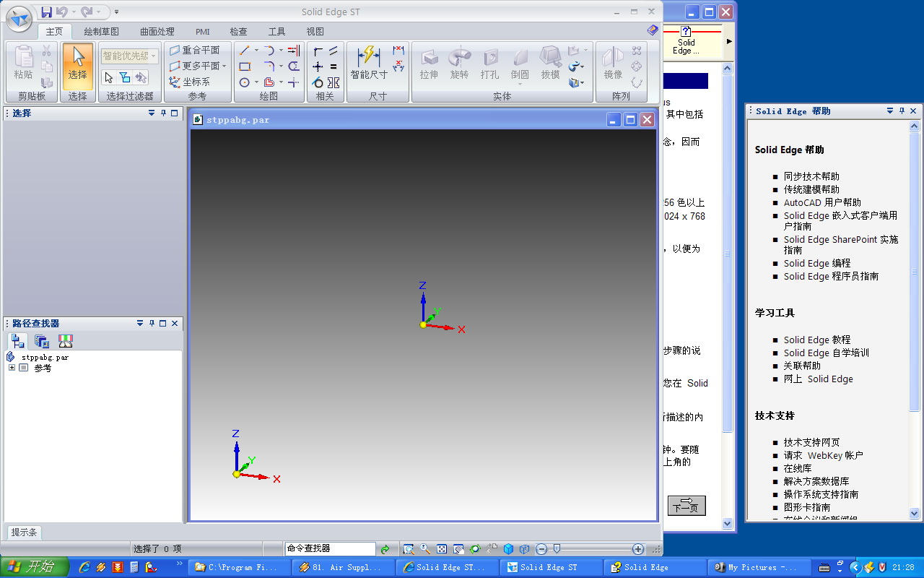Viewport: 924px width, 578px height.
Task: Switch to the 曲面处理 ribbon tab
Action: (157, 32)
